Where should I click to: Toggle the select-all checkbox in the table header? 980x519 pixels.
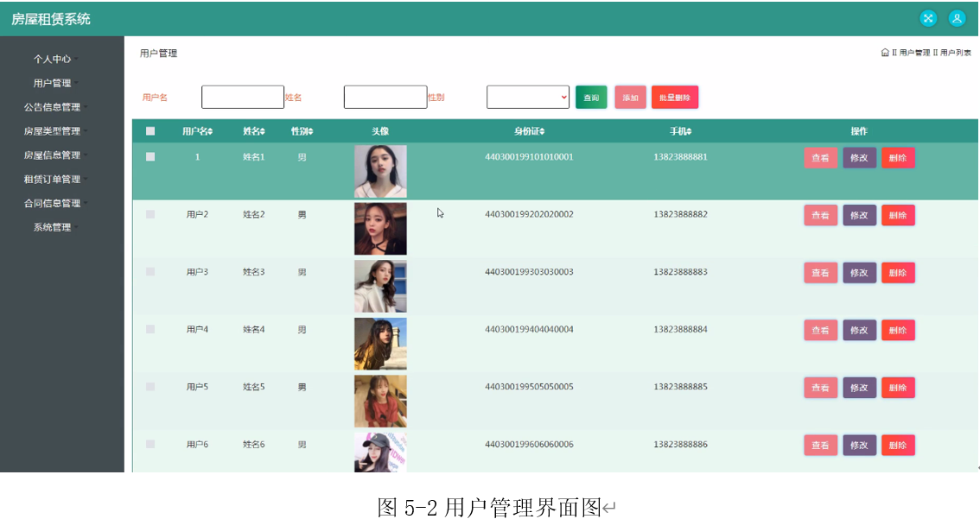pyautogui.click(x=150, y=130)
